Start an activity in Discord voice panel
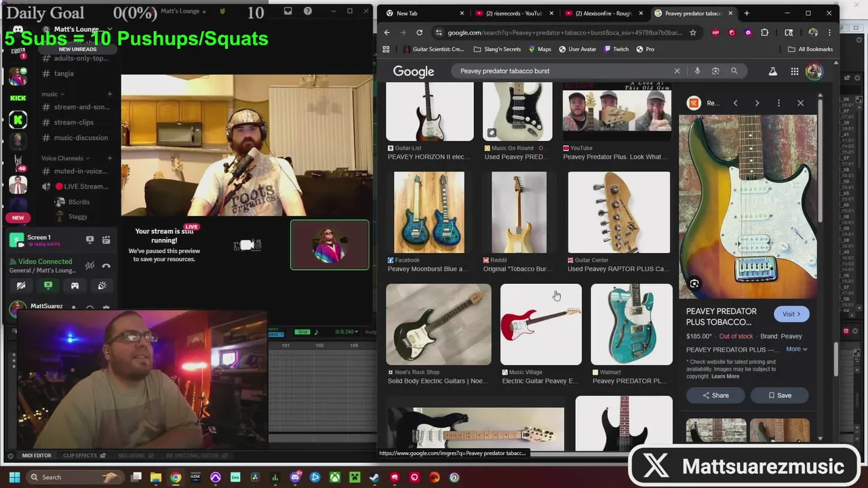This screenshot has height=488, width=868. tap(75, 285)
